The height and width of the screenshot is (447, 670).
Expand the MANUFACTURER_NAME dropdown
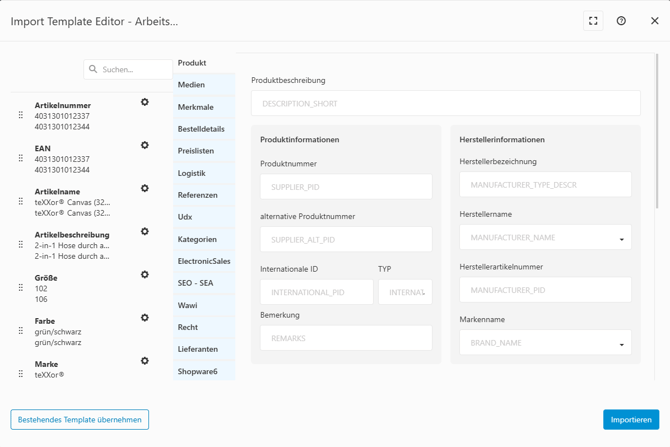tap(621, 239)
